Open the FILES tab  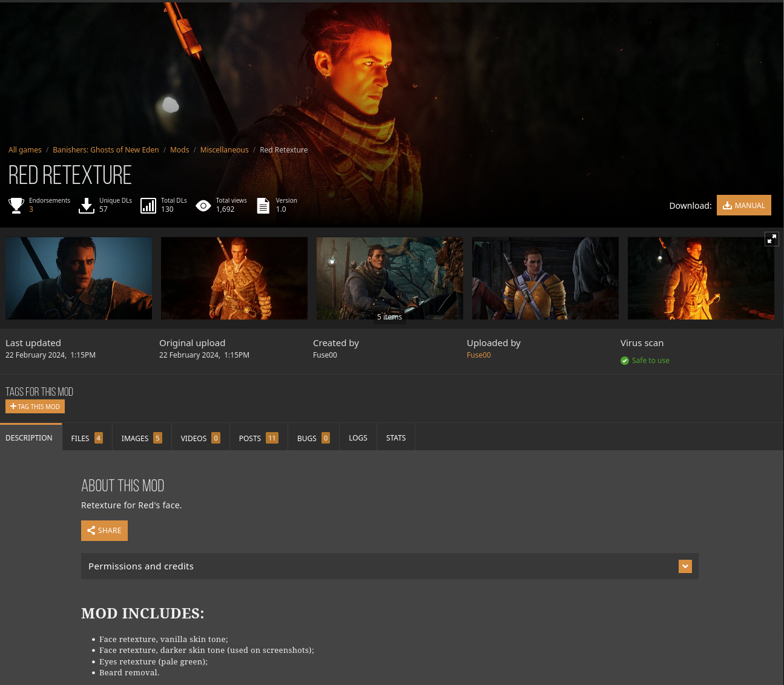click(x=87, y=438)
